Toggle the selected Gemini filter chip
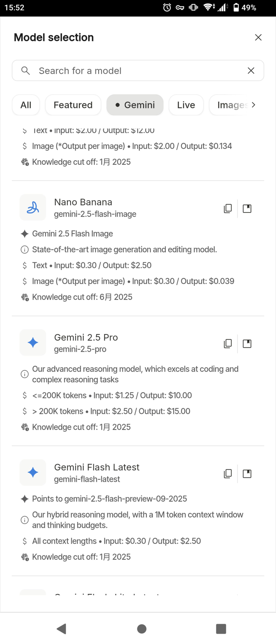 coord(135,105)
